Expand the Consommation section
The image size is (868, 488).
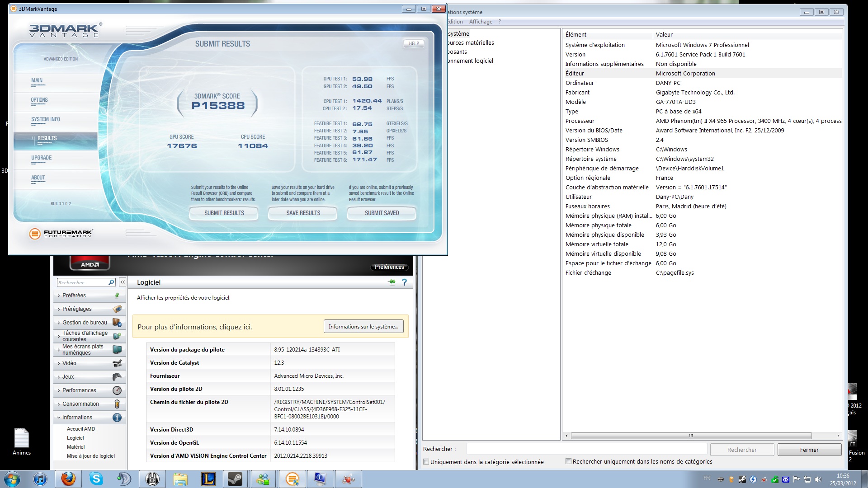click(80, 404)
